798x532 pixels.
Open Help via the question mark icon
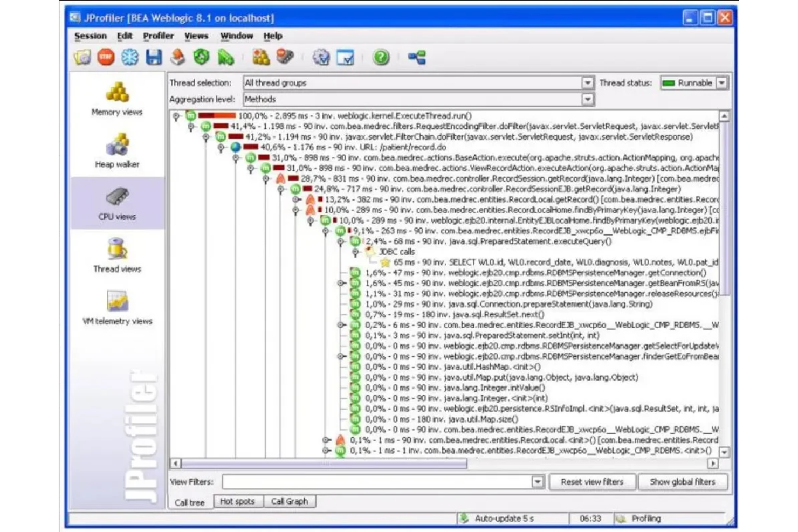[x=381, y=58]
